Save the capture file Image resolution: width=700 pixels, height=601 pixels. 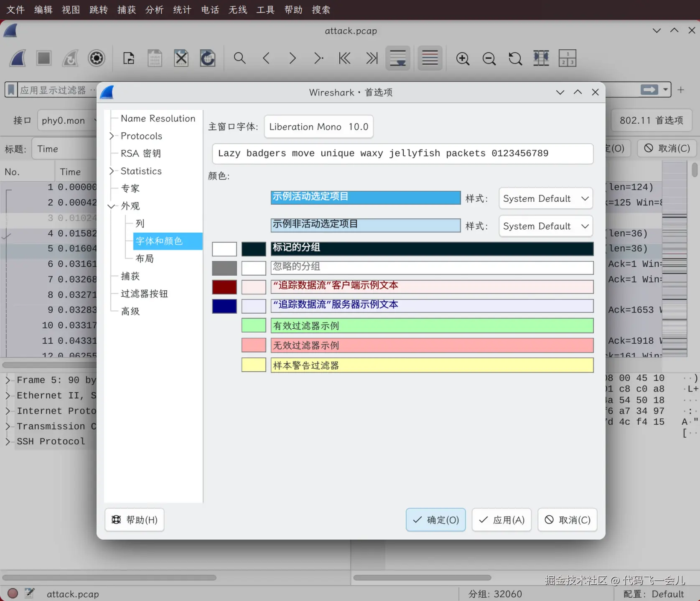coord(155,58)
